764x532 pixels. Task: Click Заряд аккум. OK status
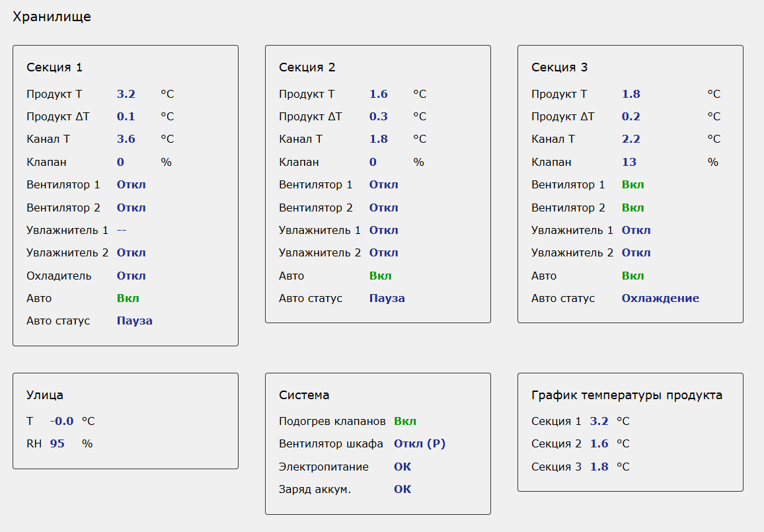coord(402,490)
